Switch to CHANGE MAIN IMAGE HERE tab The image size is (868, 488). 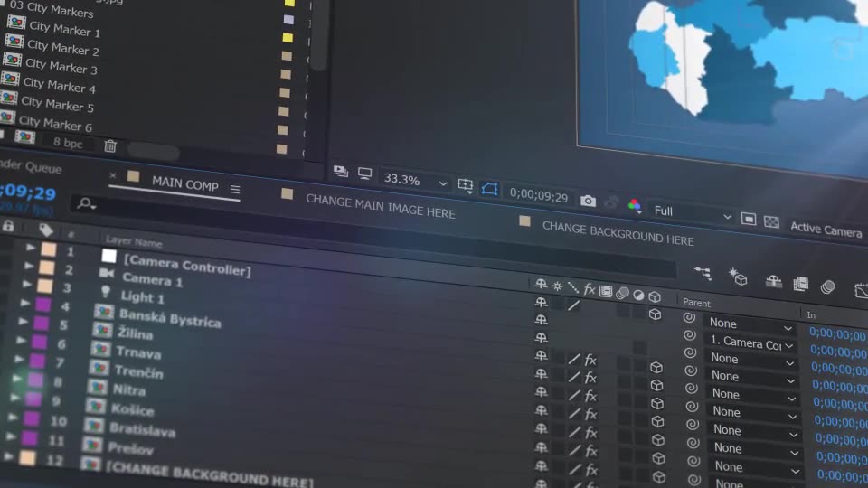pyautogui.click(x=380, y=206)
